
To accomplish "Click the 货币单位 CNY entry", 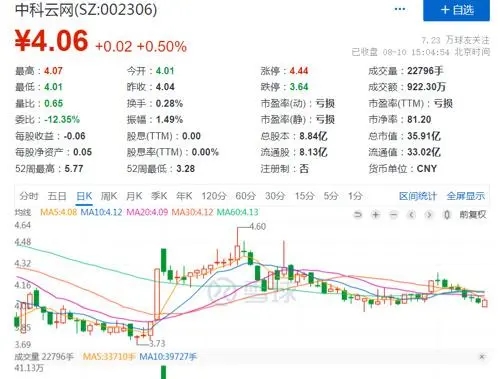I will (x=402, y=169).
